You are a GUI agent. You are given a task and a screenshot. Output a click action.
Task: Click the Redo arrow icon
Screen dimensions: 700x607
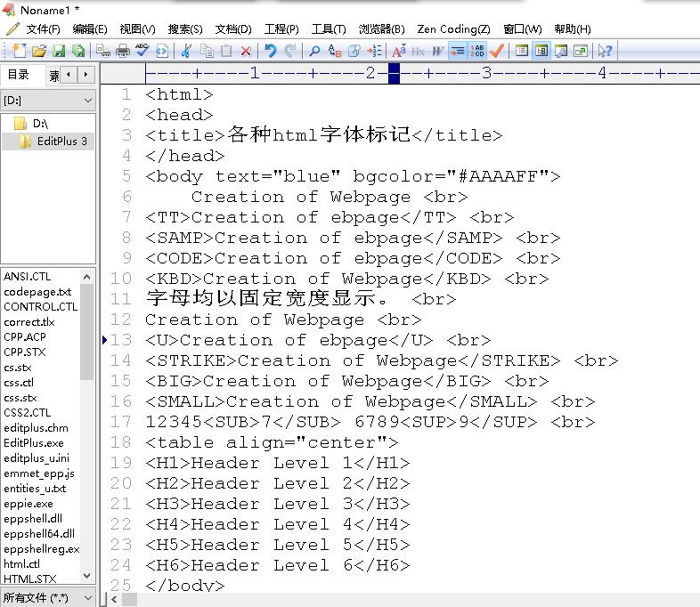click(x=290, y=51)
